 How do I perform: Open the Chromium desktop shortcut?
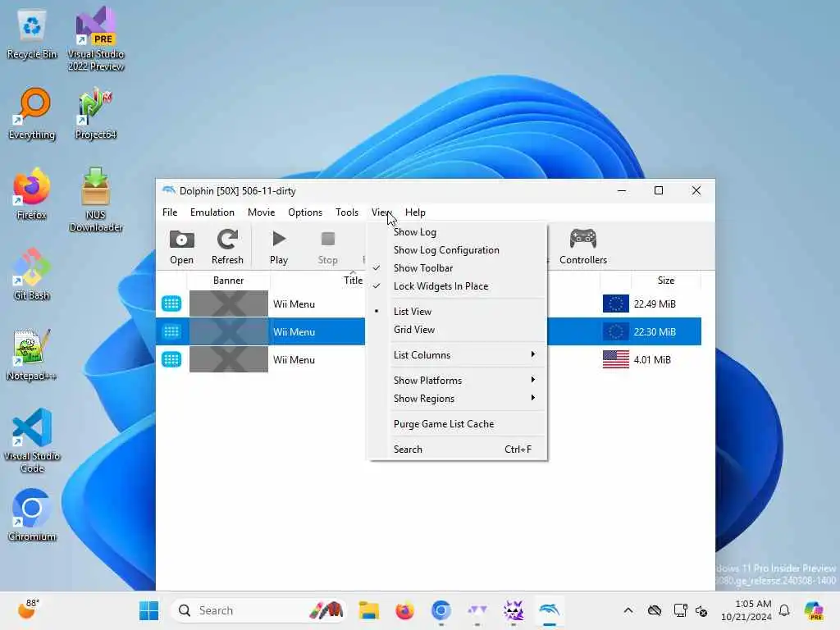[32, 515]
